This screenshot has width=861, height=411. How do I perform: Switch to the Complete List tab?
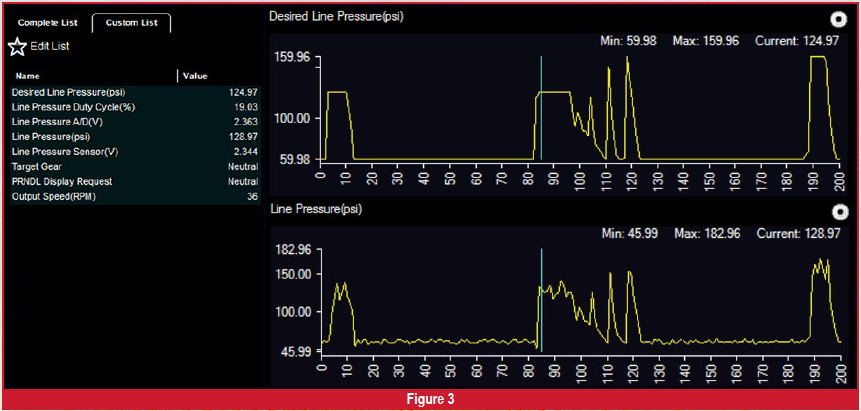point(48,23)
